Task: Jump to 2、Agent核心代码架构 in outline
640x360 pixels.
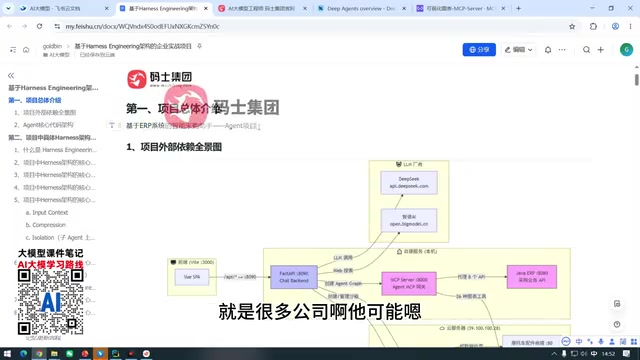Action: click(44, 125)
